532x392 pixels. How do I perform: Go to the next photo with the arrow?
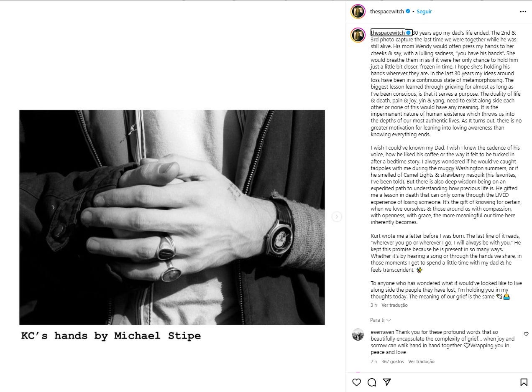[x=337, y=217]
